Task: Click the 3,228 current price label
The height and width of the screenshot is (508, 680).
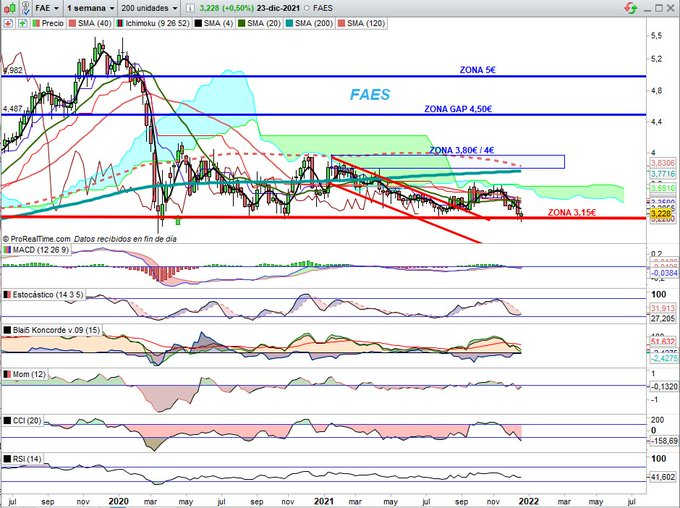Action: [662, 213]
